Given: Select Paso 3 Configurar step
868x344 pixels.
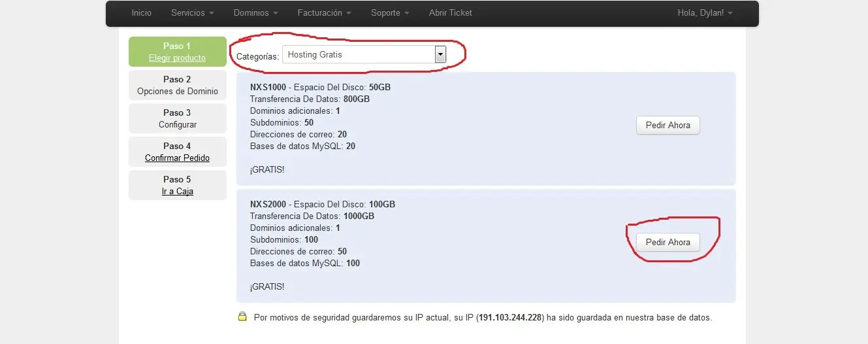Looking at the screenshot, I should (x=178, y=118).
